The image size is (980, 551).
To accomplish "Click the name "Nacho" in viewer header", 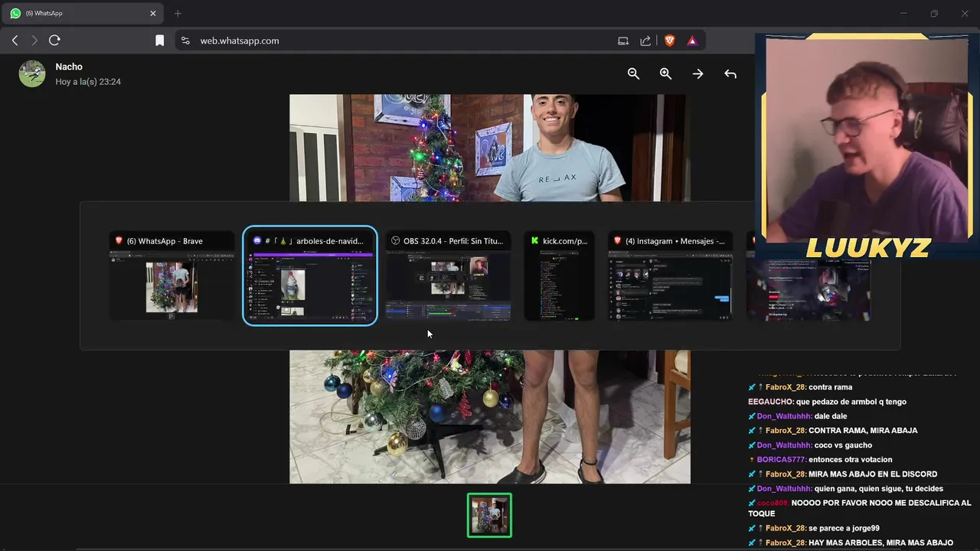I will click(69, 67).
